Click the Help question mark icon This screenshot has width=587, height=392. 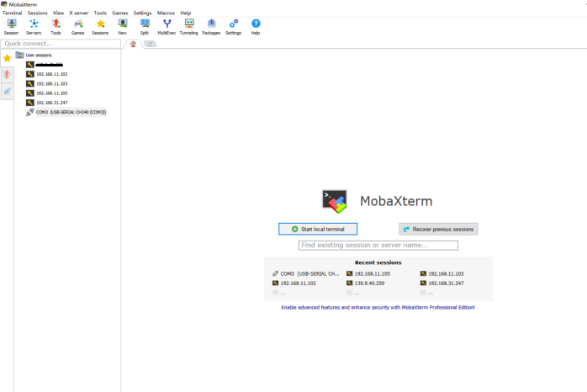256,27
